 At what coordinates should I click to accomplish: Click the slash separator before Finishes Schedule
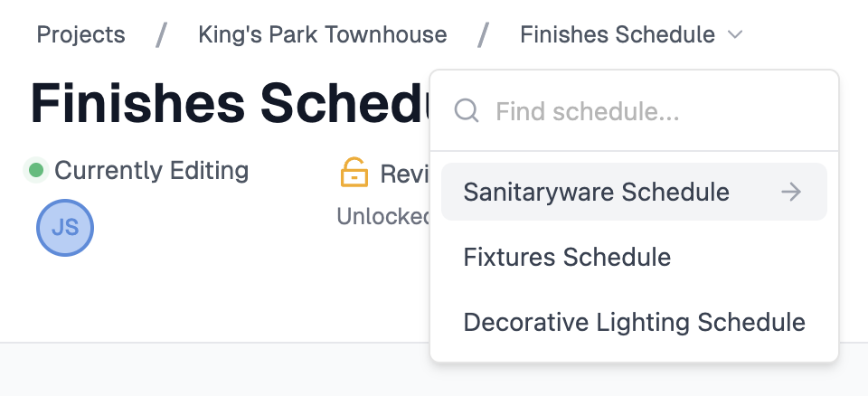point(484,35)
